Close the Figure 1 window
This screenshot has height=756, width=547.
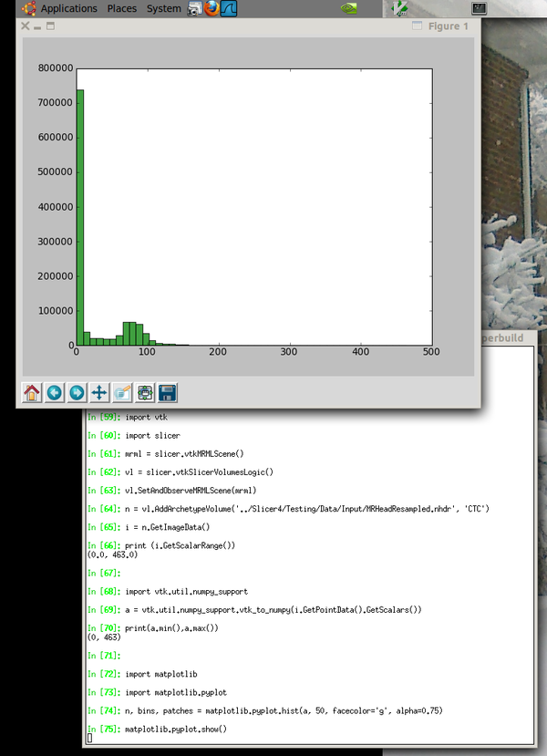point(26,26)
